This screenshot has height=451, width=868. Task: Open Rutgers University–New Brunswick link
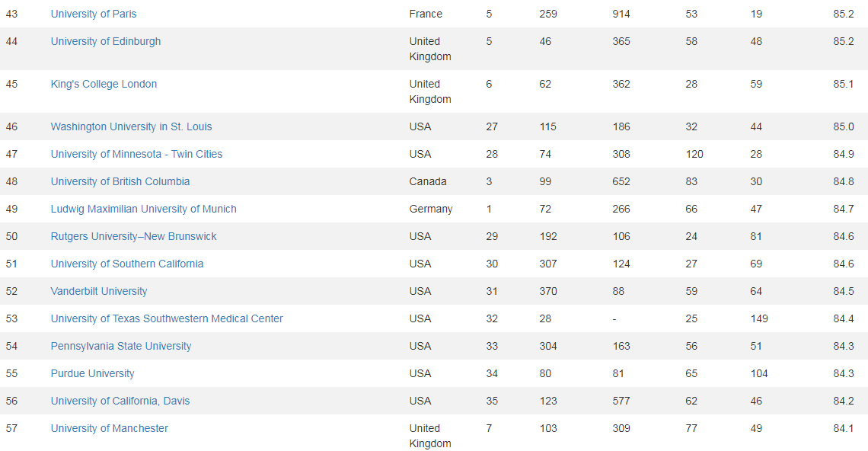tap(133, 237)
